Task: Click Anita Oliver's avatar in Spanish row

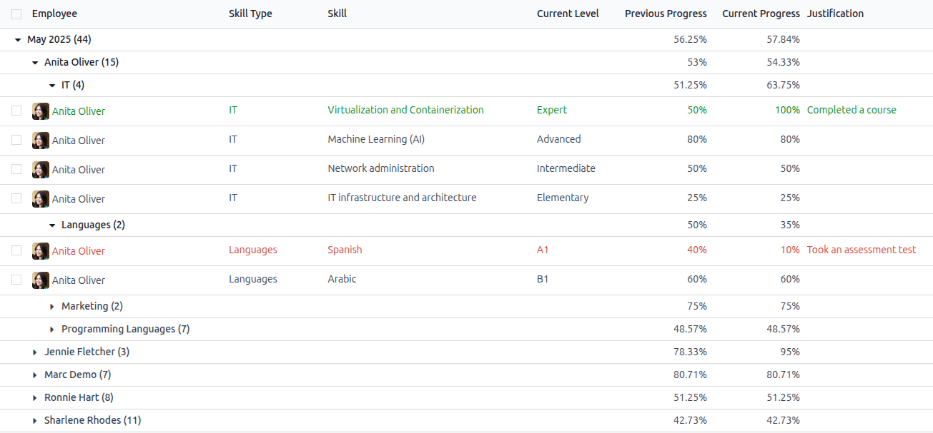Action: point(40,251)
